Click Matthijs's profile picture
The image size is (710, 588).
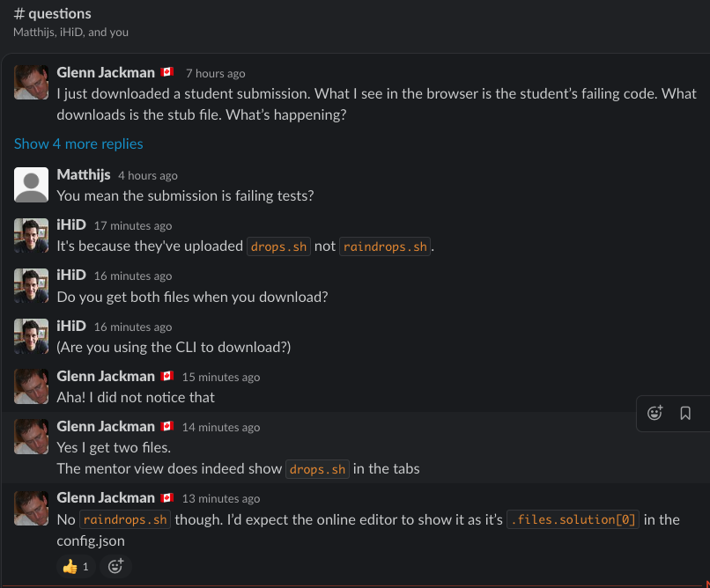coord(31,185)
